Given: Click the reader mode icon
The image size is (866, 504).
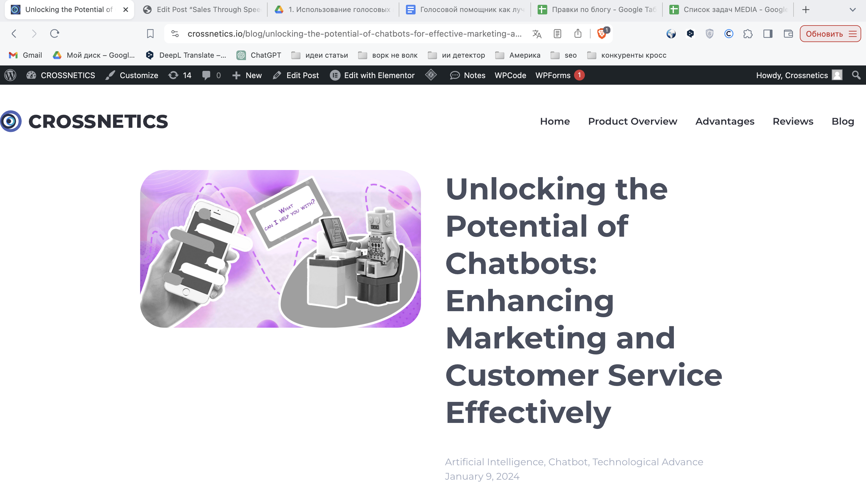Looking at the screenshot, I should 557,34.
